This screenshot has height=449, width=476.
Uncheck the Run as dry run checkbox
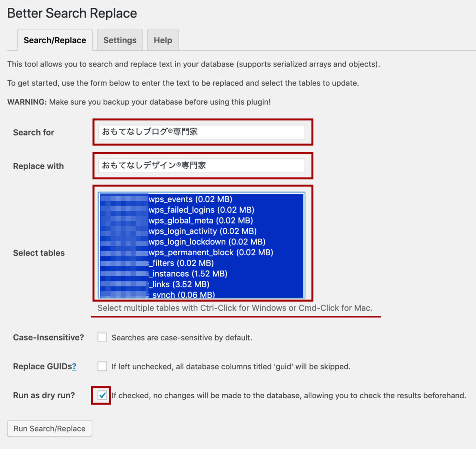(x=102, y=396)
